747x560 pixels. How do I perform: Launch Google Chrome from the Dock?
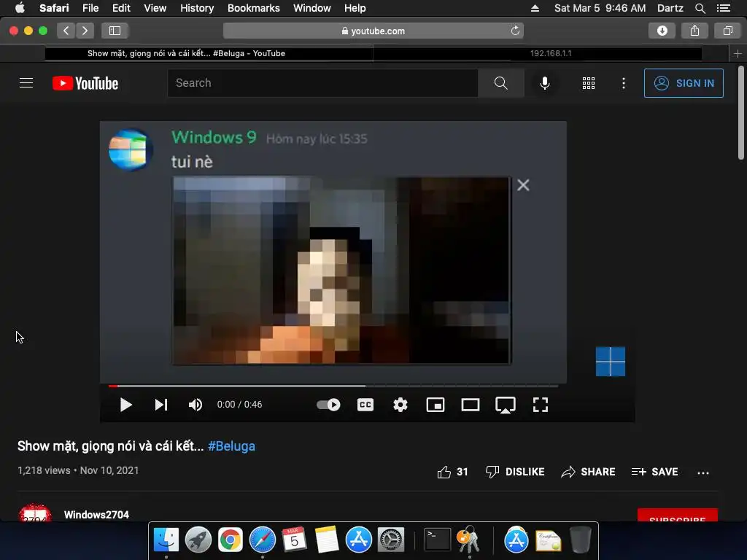pyautogui.click(x=230, y=540)
